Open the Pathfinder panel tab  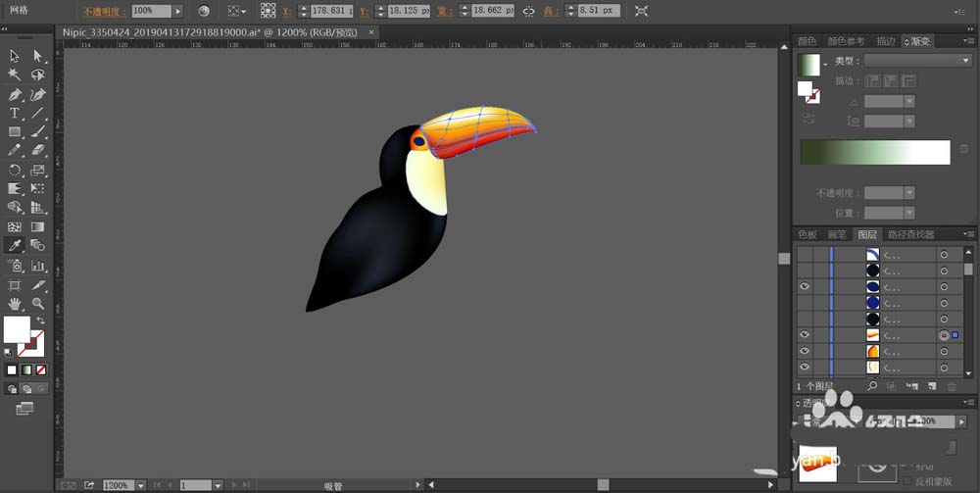tap(911, 234)
